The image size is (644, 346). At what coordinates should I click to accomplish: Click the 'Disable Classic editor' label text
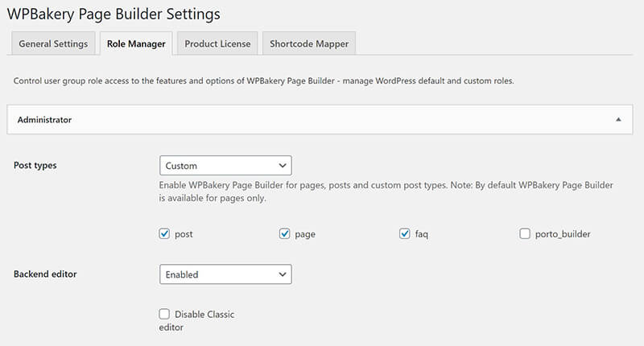(x=204, y=314)
